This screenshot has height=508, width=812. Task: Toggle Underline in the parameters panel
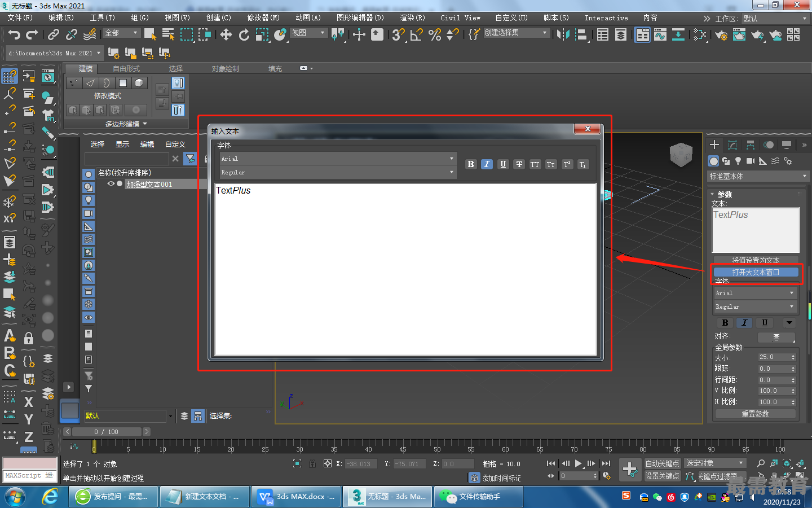(765, 323)
